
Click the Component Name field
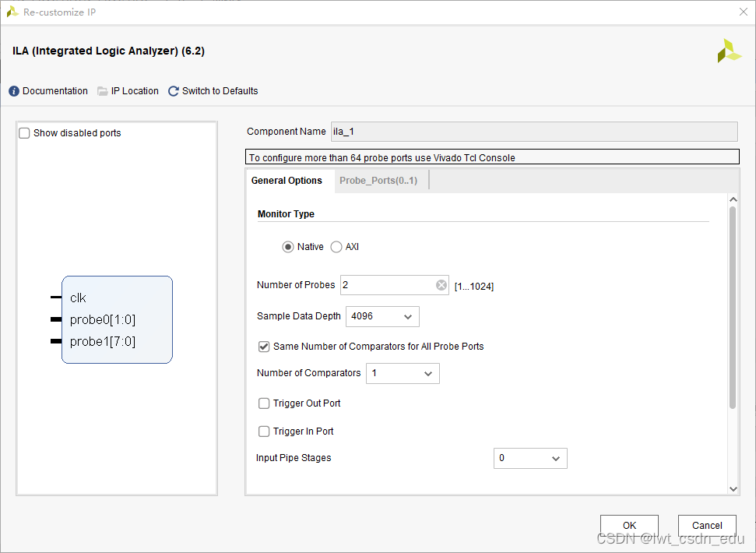pyautogui.click(x=534, y=132)
